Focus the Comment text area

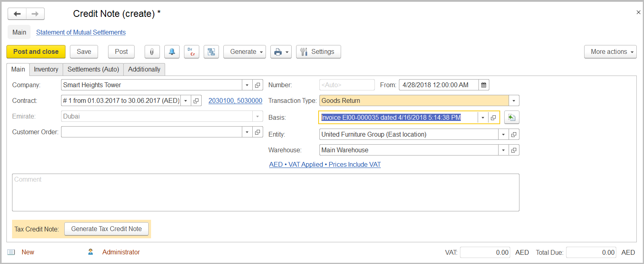pos(266,192)
